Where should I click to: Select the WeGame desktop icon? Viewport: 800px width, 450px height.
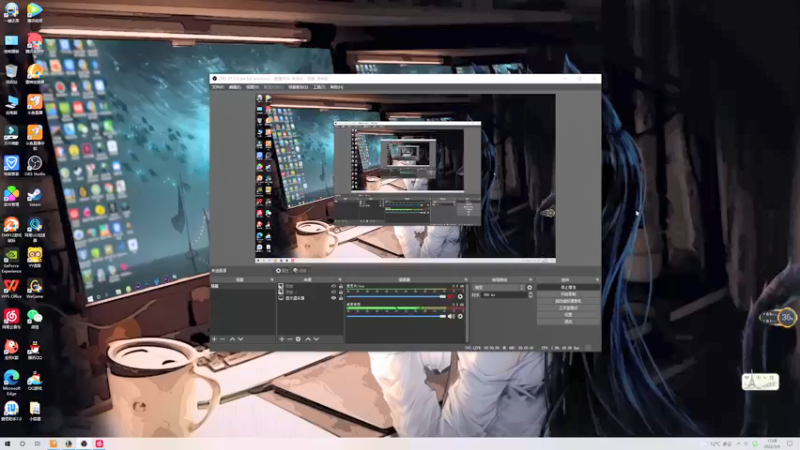35,289
